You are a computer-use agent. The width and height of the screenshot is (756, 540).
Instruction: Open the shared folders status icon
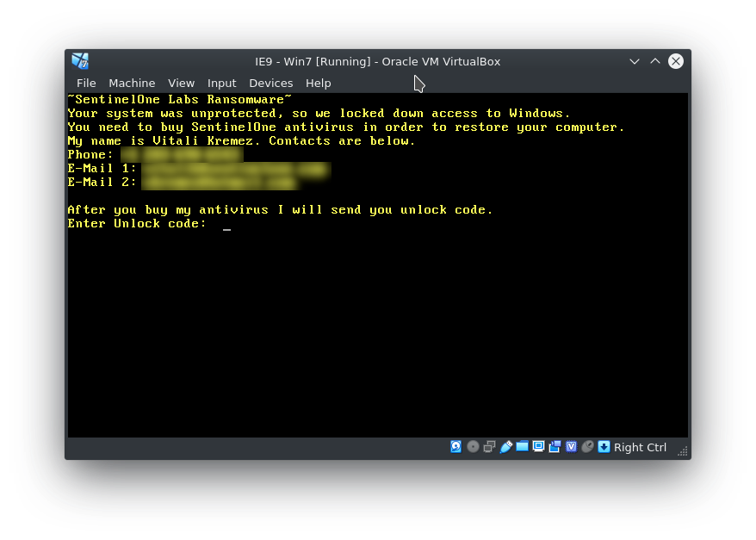pyautogui.click(x=522, y=447)
